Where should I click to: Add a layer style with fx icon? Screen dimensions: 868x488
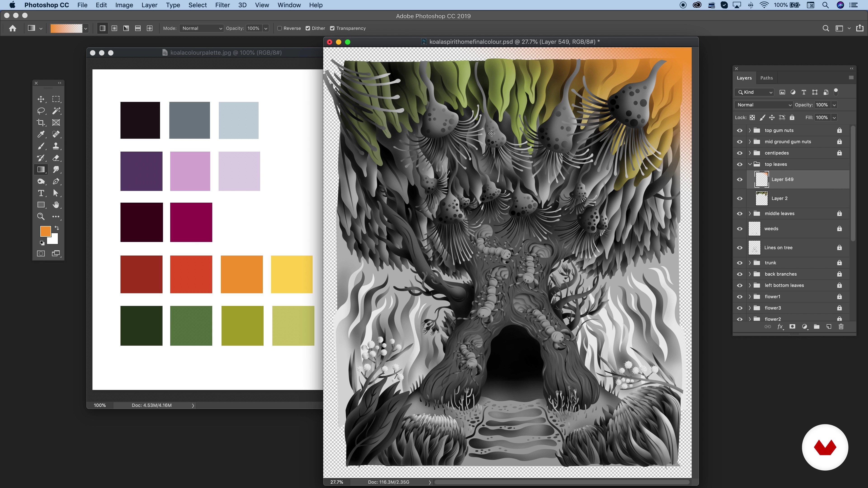pyautogui.click(x=780, y=327)
